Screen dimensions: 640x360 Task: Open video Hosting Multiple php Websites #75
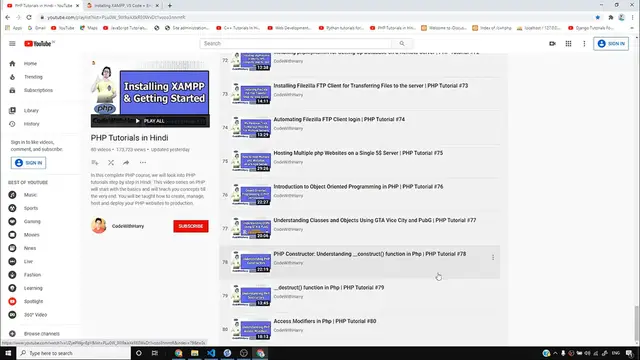click(358, 153)
